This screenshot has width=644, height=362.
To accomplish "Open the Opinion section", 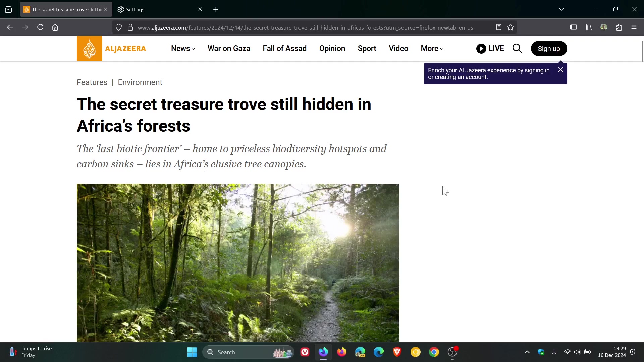I will click(332, 49).
